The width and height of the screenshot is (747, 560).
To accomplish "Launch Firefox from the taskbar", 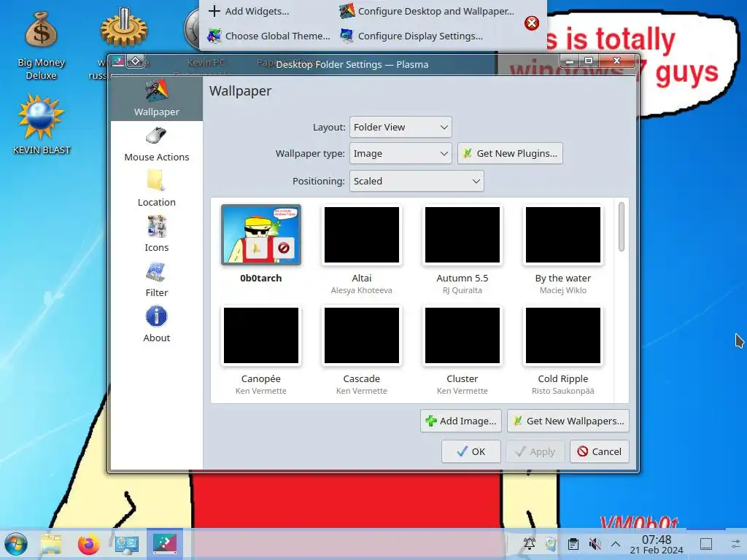I will [88, 544].
